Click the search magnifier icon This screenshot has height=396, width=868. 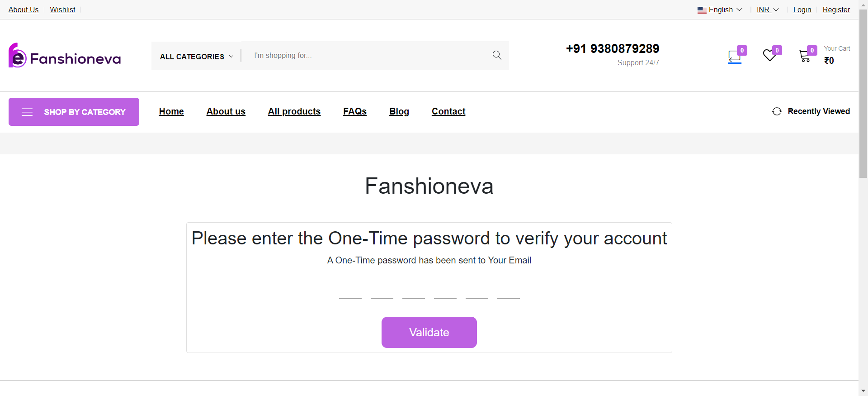(497, 55)
